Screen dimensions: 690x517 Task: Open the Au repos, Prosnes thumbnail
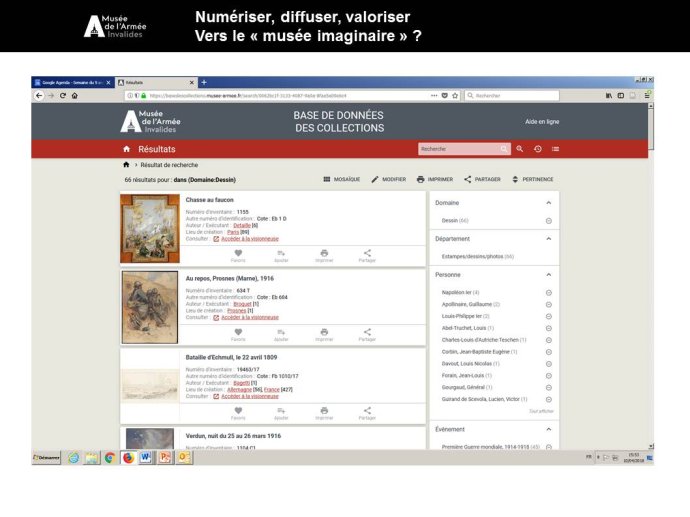[x=150, y=307]
